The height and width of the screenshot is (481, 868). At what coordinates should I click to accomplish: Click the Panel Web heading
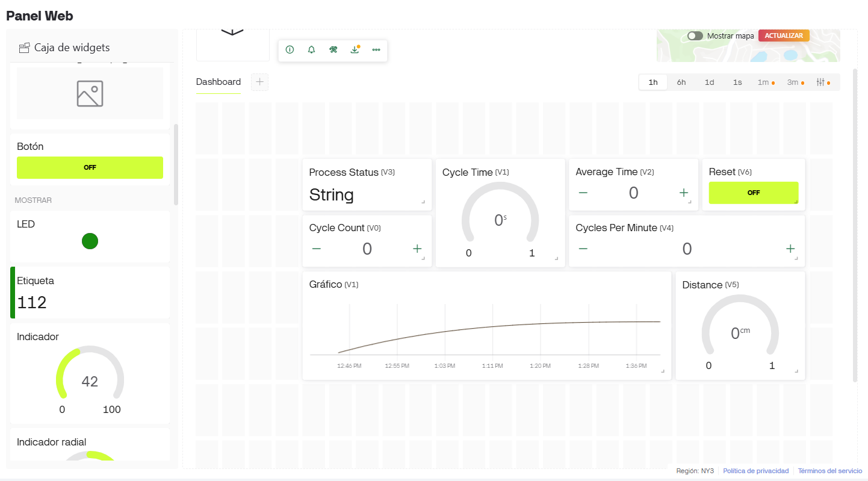point(40,16)
